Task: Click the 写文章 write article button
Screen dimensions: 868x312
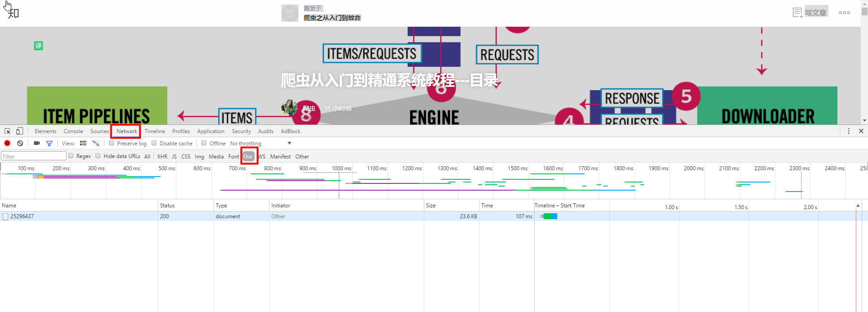Action: [x=810, y=13]
